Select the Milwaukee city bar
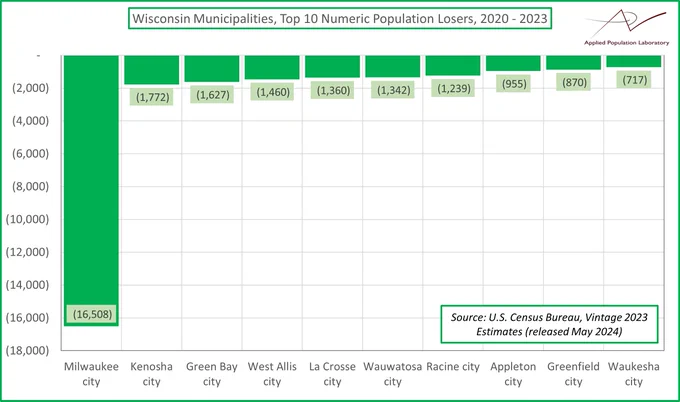This screenshot has height=402, width=680. point(91,190)
